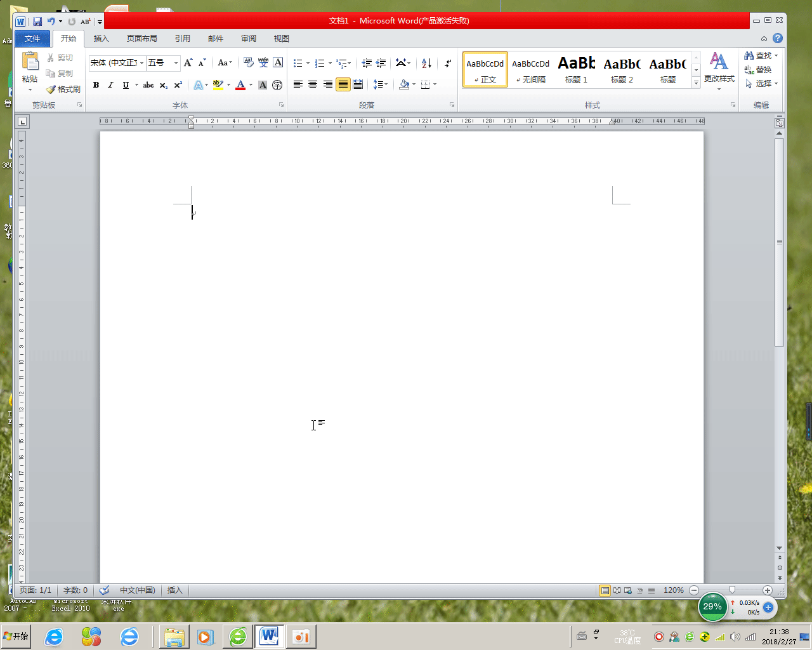Image resolution: width=812 pixels, height=650 pixels.
Task: Open the Select (选择) dropdown
Action: pyautogui.click(x=761, y=84)
